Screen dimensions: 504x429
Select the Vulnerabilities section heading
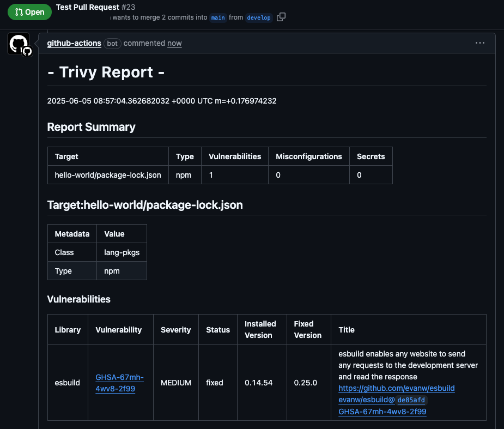tap(79, 299)
